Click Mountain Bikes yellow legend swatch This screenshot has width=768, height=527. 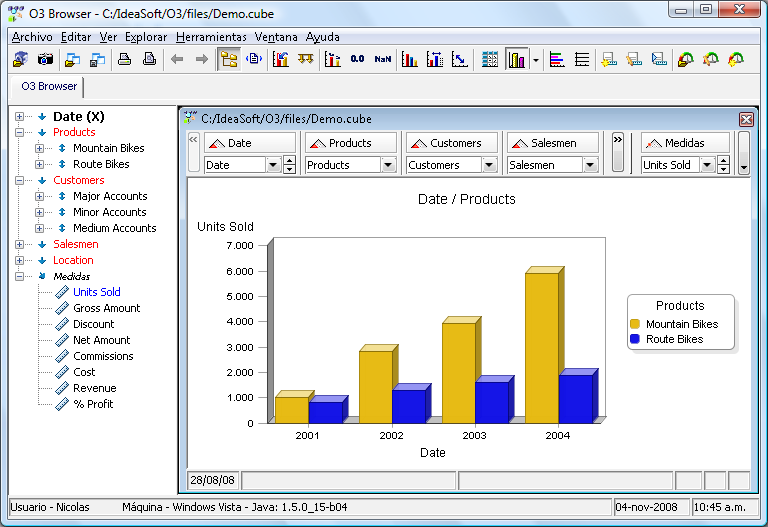(635, 324)
